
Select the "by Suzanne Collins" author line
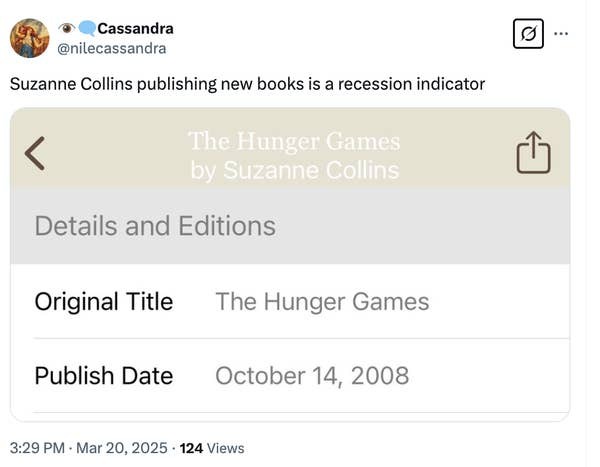coord(294,170)
